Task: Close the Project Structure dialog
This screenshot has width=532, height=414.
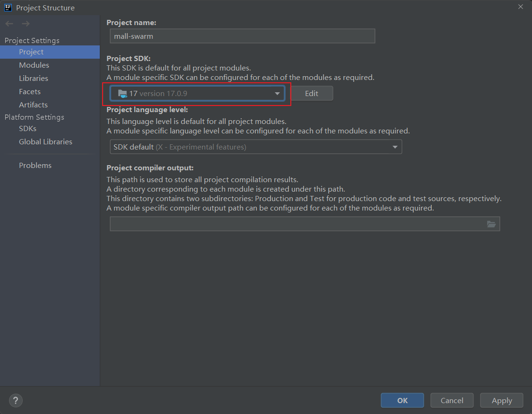Action: 520,7
